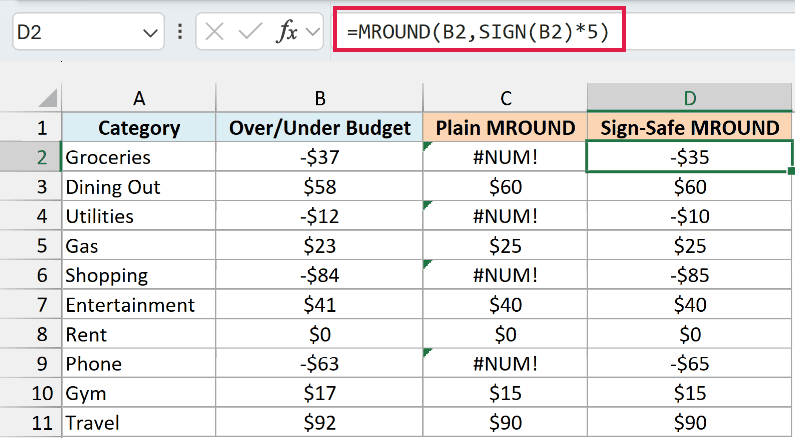Select the Travel cell
The width and height of the screenshot is (795, 438).
[x=139, y=423]
